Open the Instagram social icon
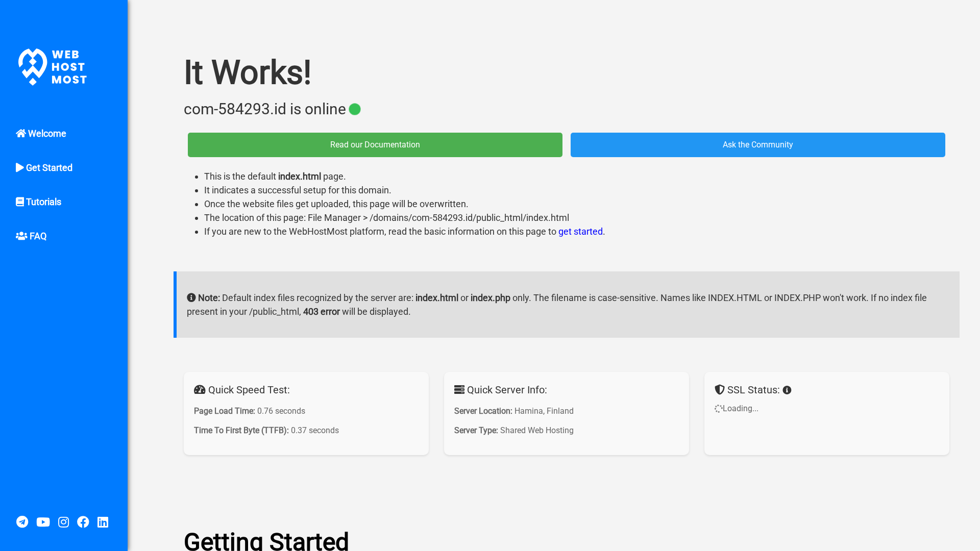This screenshot has height=551, width=980. click(x=63, y=522)
